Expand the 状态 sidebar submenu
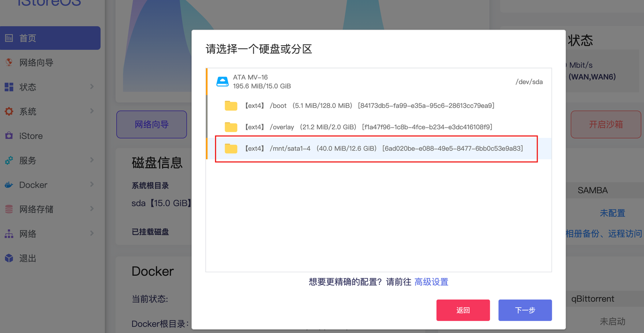 [x=93, y=87]
